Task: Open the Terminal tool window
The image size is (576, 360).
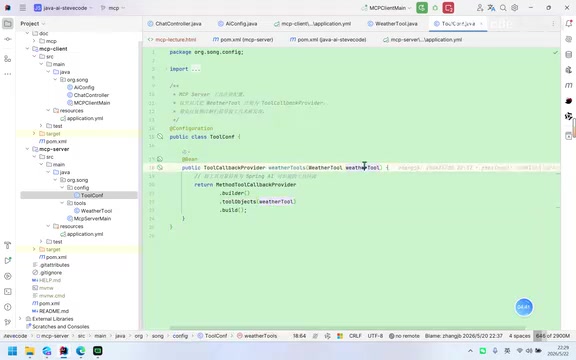Action: [7, 292]
